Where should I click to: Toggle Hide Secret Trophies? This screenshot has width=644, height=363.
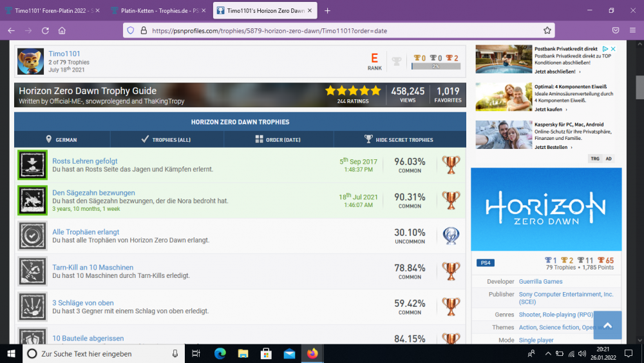(x=399, y=139)
